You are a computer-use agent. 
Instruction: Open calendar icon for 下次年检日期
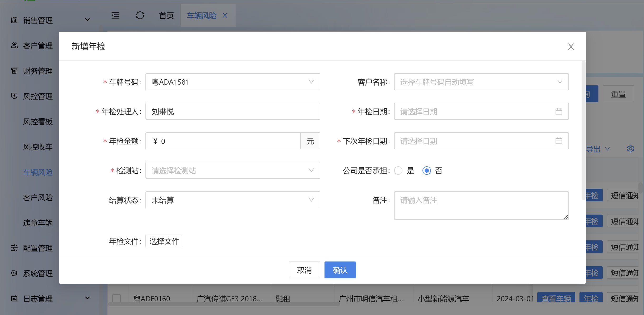pos(559,141)
